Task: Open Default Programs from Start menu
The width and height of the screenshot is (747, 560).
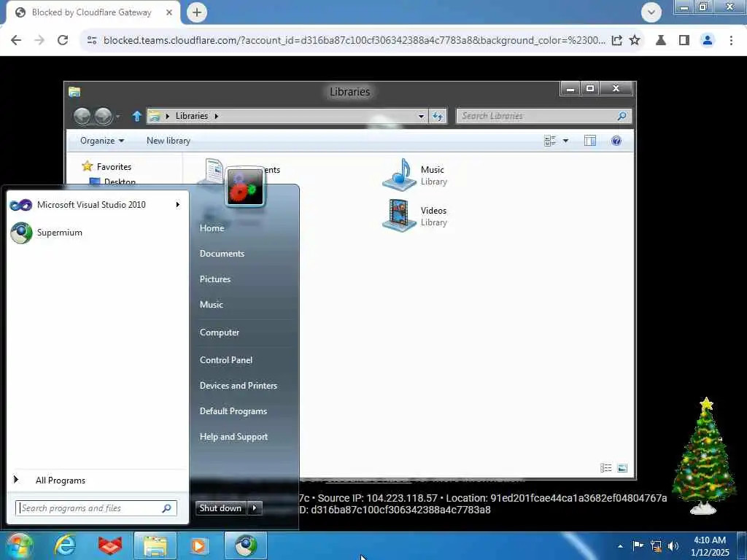Action: coord(233,411)
